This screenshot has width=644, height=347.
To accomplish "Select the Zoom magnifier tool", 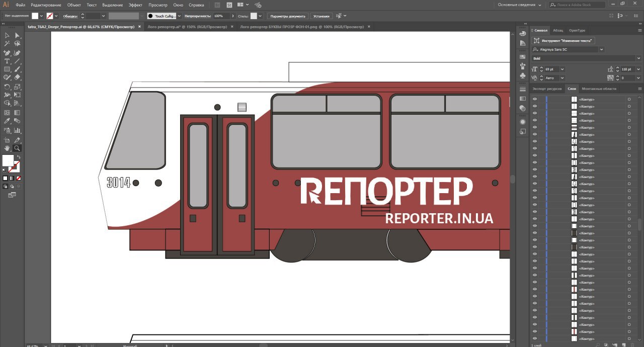I will point(17,148).
